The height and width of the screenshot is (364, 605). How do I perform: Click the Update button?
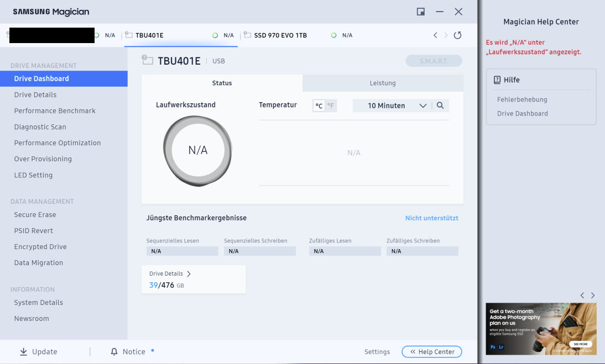point(39,352)
